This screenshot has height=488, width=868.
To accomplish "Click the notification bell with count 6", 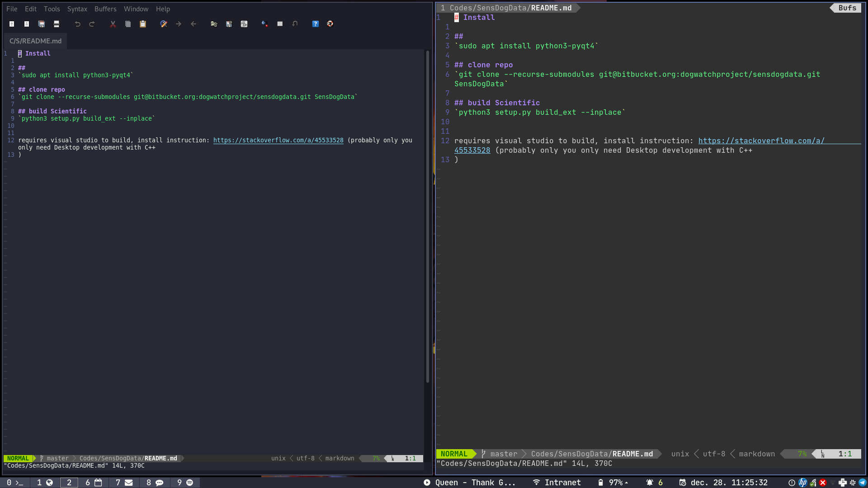I will tap(654, 483).
